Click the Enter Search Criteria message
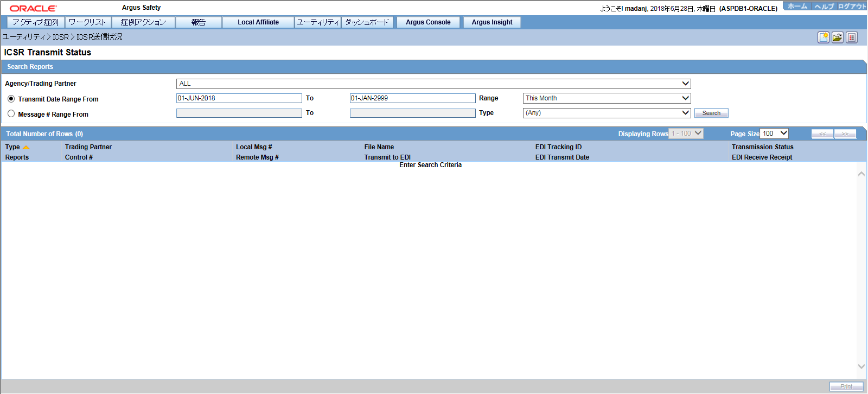Screen dimensions: 868x394 431,165
